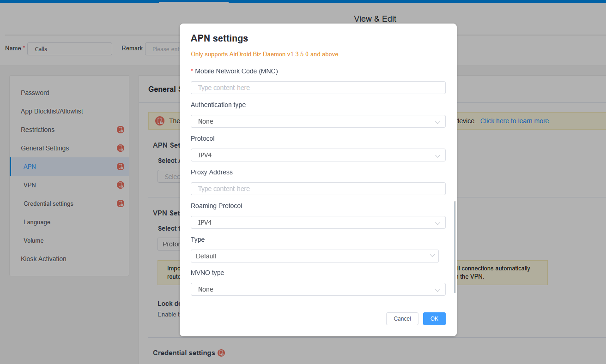Select the VPN sidebar item
The height and width of the screenshot is (364, 606).
pyautogui.click(x=69, y=185)
